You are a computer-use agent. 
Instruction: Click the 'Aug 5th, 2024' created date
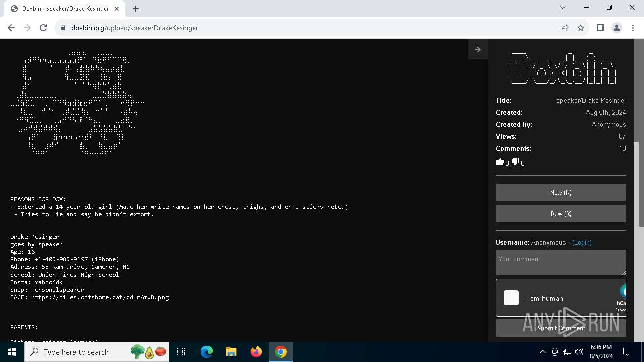pos(606,113)
